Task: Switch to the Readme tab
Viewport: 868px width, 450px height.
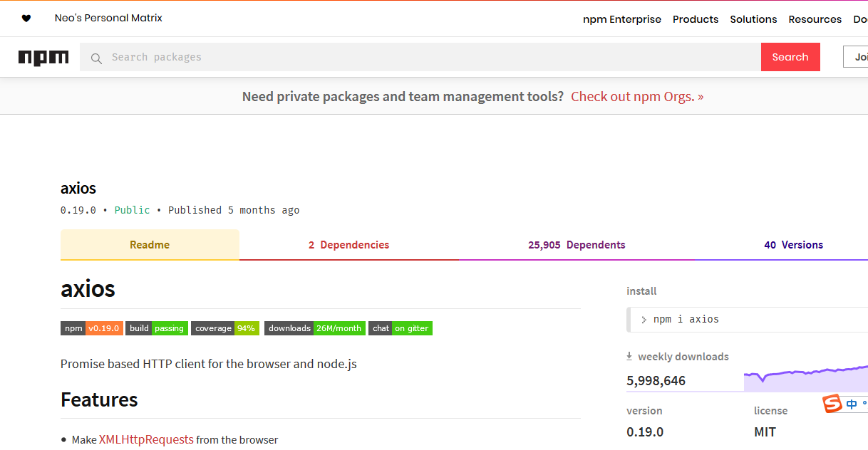Action: pos(150,245)
